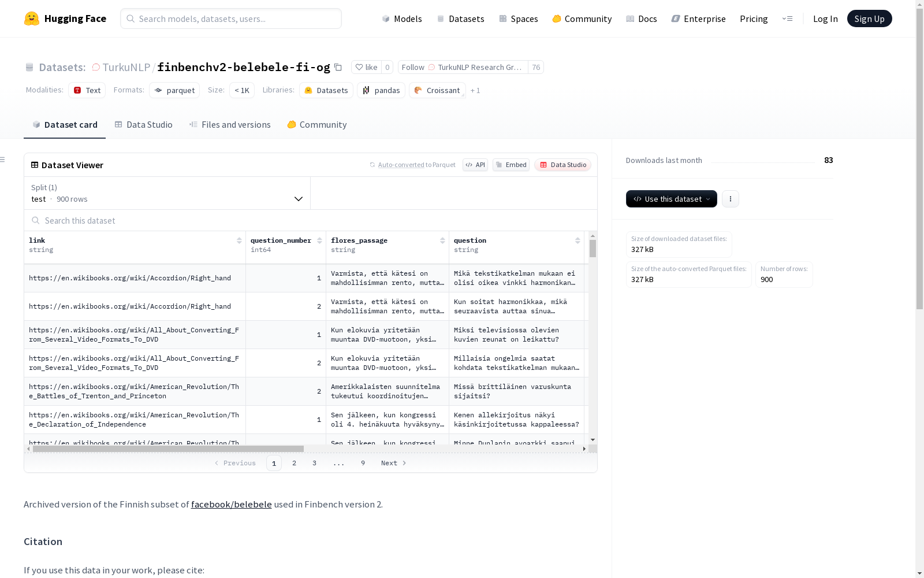Open the facebook/belebele link

tap(232, 504)
